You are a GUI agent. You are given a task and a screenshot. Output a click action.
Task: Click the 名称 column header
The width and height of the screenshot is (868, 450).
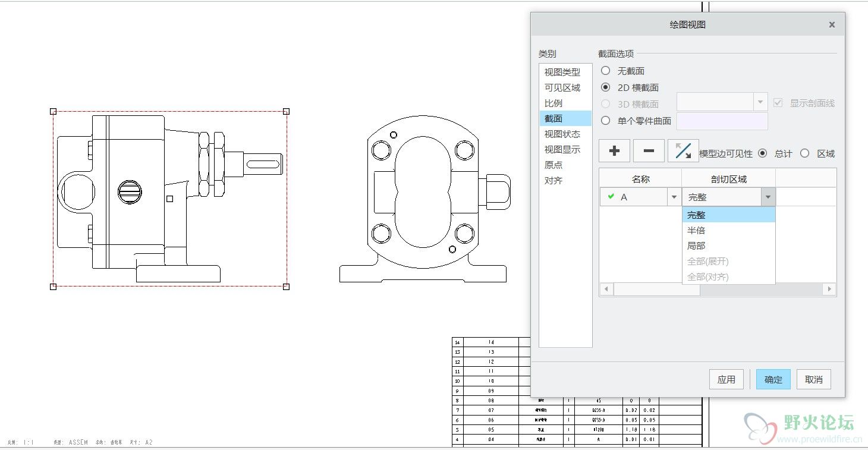(640, 179)
